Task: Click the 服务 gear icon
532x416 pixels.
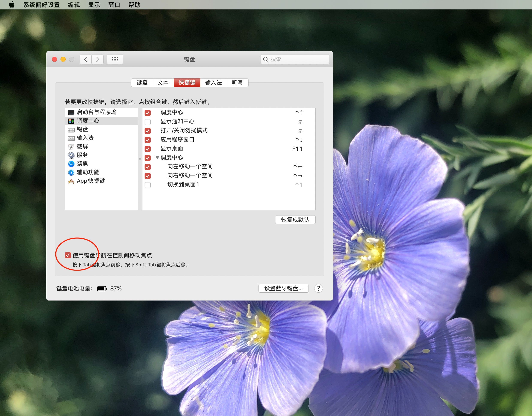Action: (71, 155)
